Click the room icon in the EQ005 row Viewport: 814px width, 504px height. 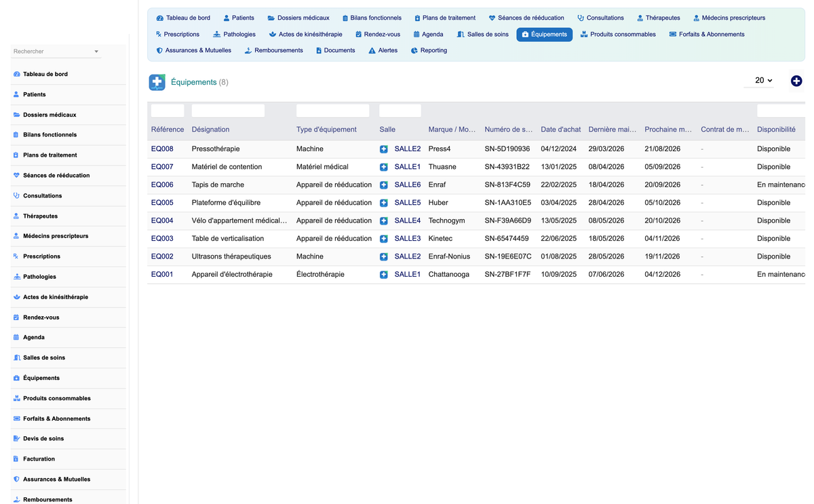click(384, 203)
